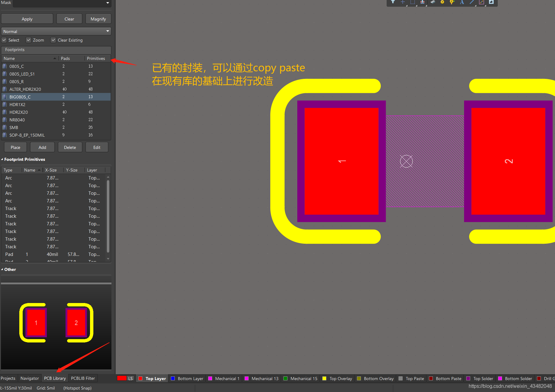Disable the Clear Existing checkbox
The height and width of the screenshot is (392, 555).
pos(54,40)
